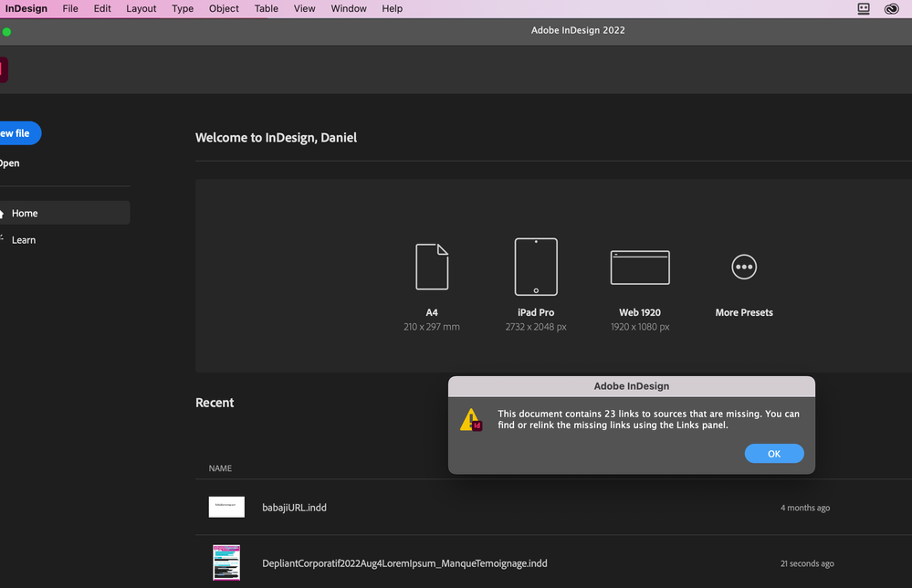Select the iPad Pro preset icon

click(x=535, y=267)
